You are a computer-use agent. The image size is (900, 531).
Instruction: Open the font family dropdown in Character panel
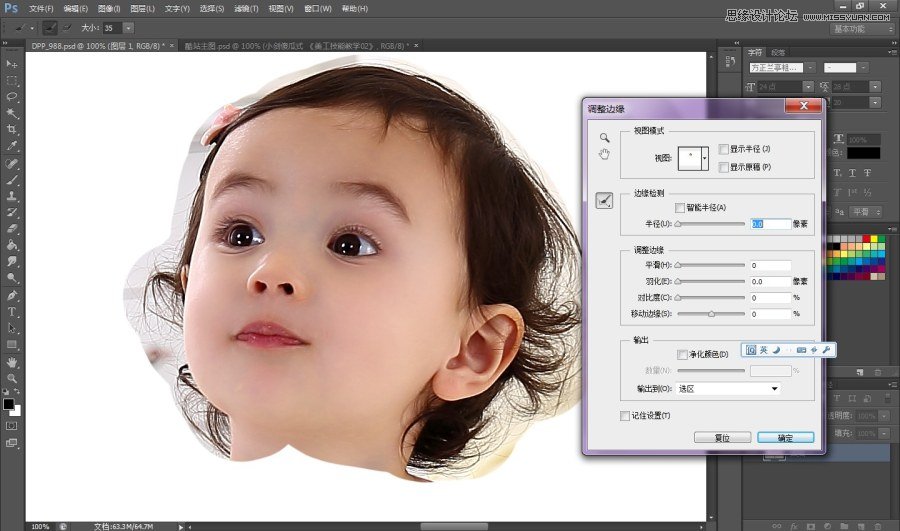tap(810, 68)
